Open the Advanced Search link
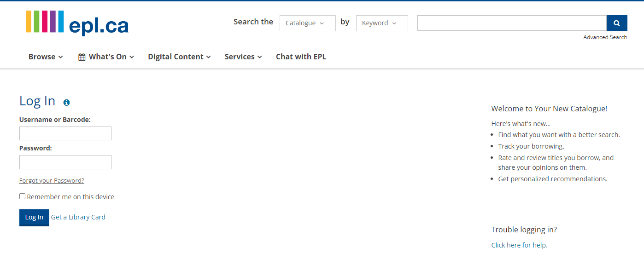Image resolution: width=644 pixels, height=259 pixels. pos(605,37)
